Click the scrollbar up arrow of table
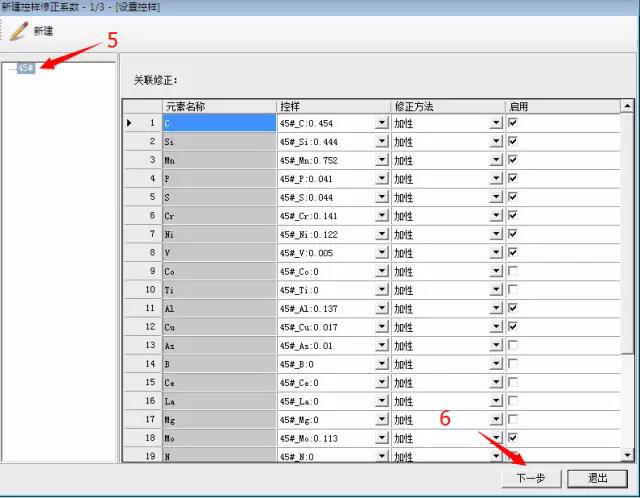 pyautogui.click(x=627, y=105)
